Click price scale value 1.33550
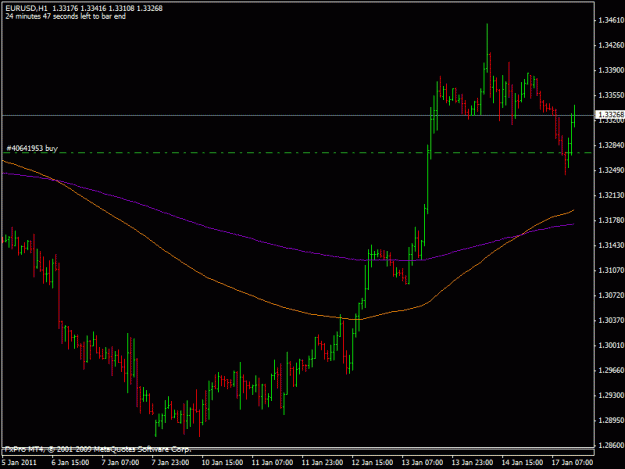Screen dimensions: 625x469 click(x=611, y=95)
